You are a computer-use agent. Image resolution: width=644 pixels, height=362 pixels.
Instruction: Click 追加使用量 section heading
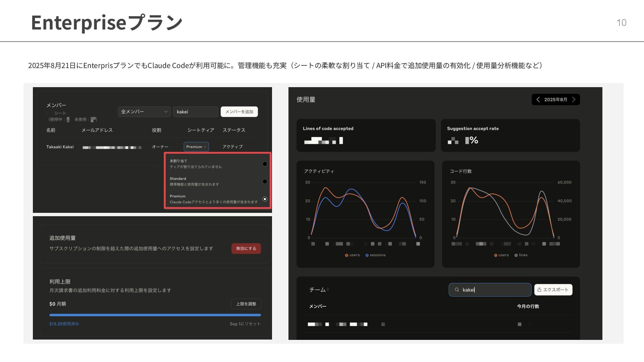click(x=62, y=238)
